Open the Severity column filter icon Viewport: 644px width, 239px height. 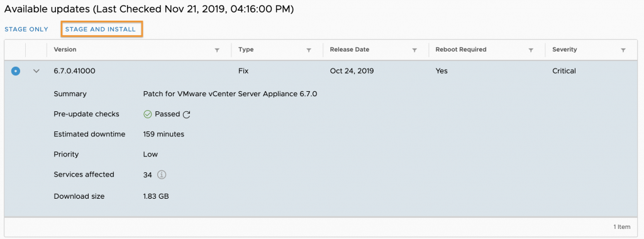(623, 50)
